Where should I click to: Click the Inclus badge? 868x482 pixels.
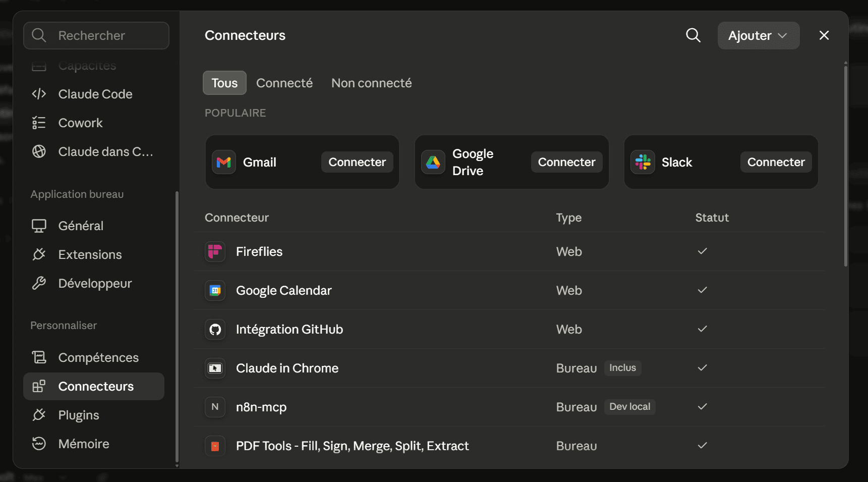622,368
